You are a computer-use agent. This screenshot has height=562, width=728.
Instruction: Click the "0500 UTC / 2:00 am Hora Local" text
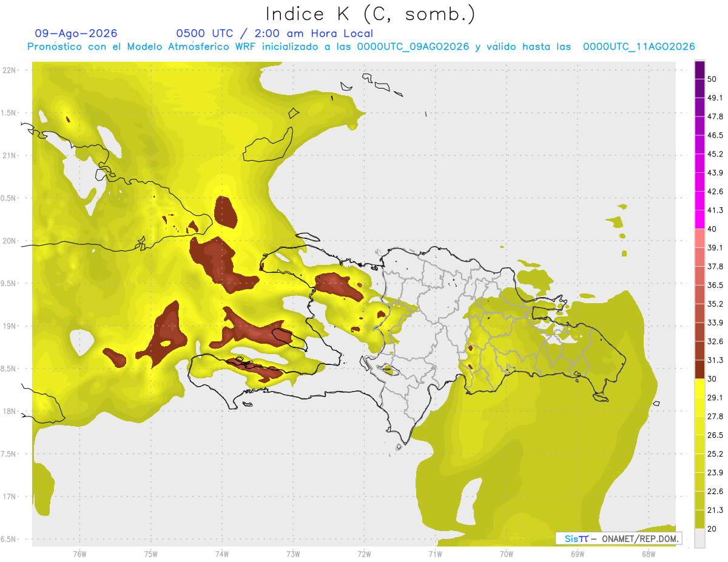click(x=274, y=33)
